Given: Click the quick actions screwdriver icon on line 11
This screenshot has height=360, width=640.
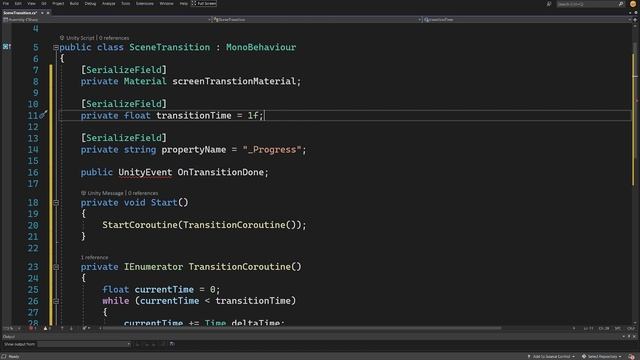Looking at the screenshot, I should click(44, 114).
